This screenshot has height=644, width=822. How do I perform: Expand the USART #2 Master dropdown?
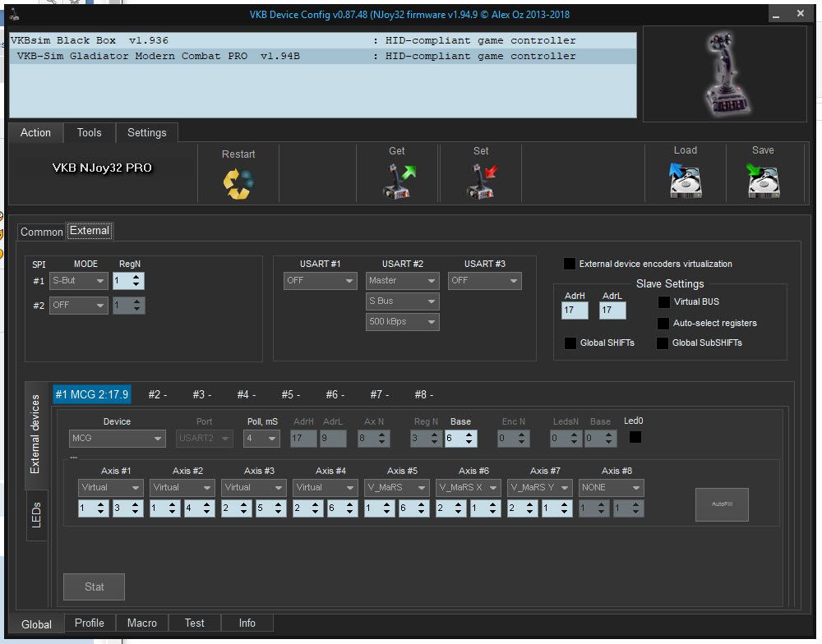pos(402,281)
